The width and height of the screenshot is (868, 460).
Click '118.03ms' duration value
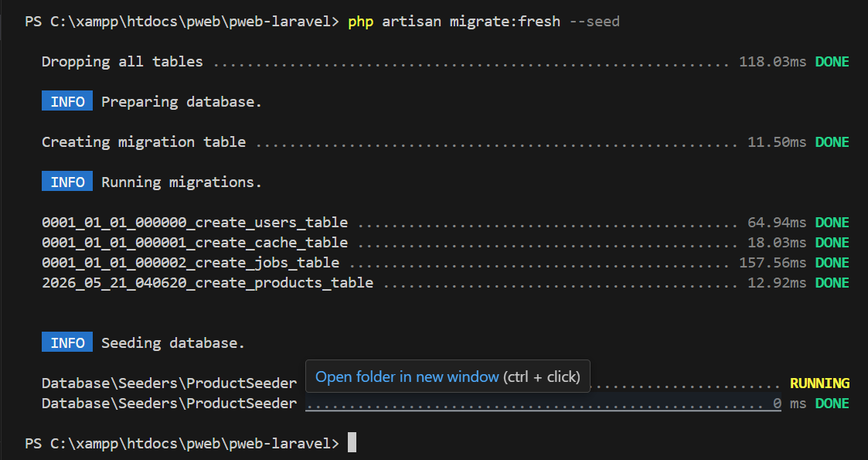[x=773, y=61]
